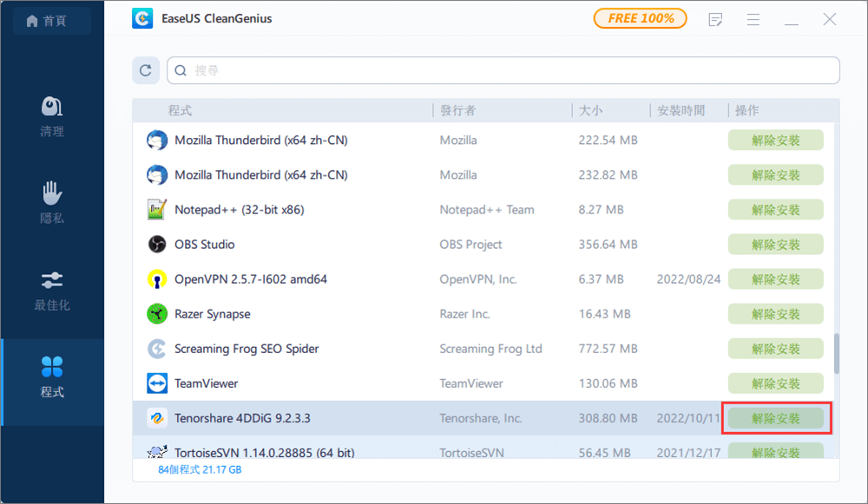Click 解除安裝 for Screaming Frog SEO Spider
This screenshot has height=504, width=868.
tap(775, 349)
